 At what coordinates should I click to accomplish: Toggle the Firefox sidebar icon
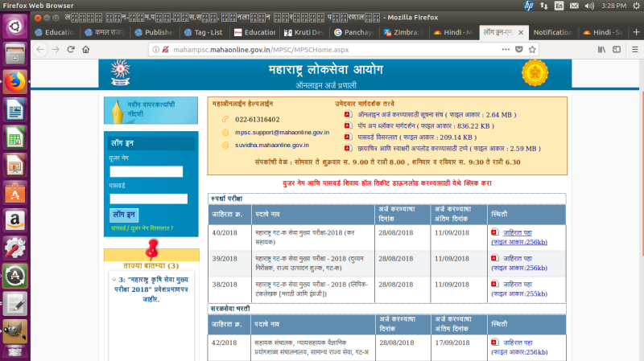(x=617, y=50)
